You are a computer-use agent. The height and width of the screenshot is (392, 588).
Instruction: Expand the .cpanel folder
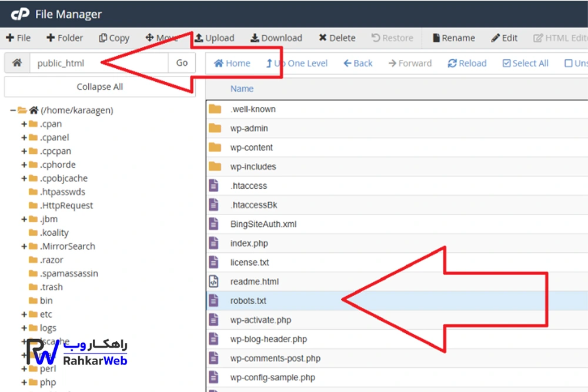click(24, 138)
